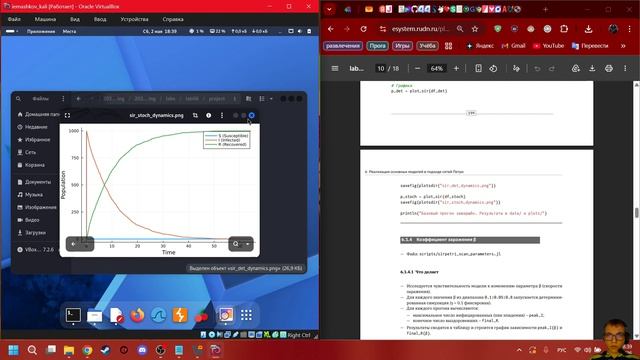Open the Учеба bookmark folder
Viewport: 640px width, 360px height.
point(427,46)
